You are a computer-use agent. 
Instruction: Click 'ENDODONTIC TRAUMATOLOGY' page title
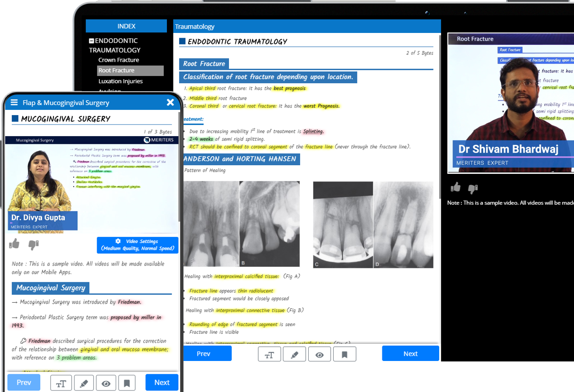238,42
